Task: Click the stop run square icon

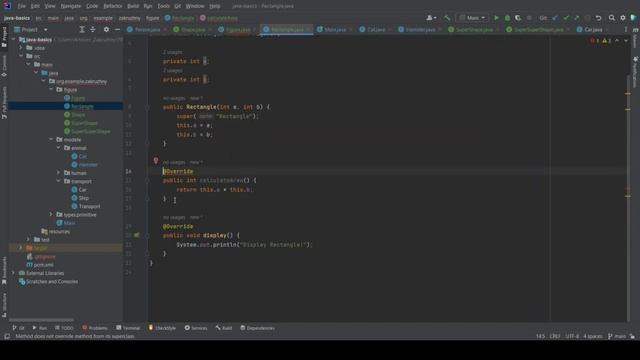Action: 529,18
